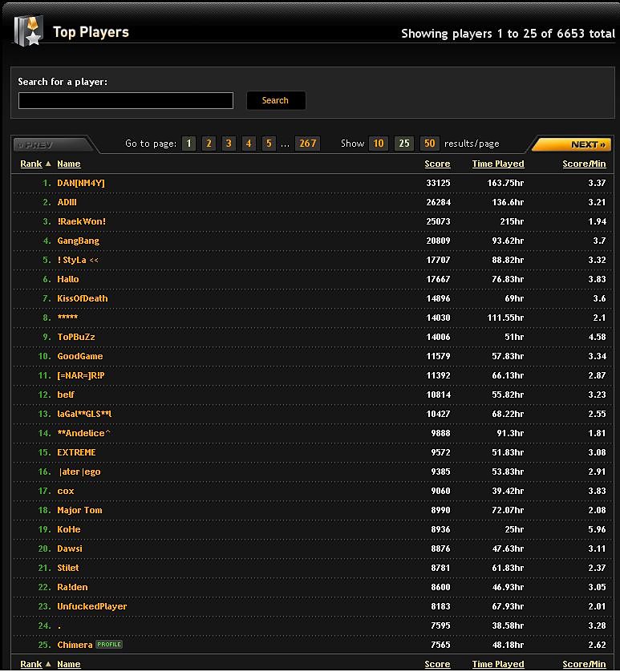620x672 pixels.
Task: Select score/min value 5.96
Action: tap(597, 530)
